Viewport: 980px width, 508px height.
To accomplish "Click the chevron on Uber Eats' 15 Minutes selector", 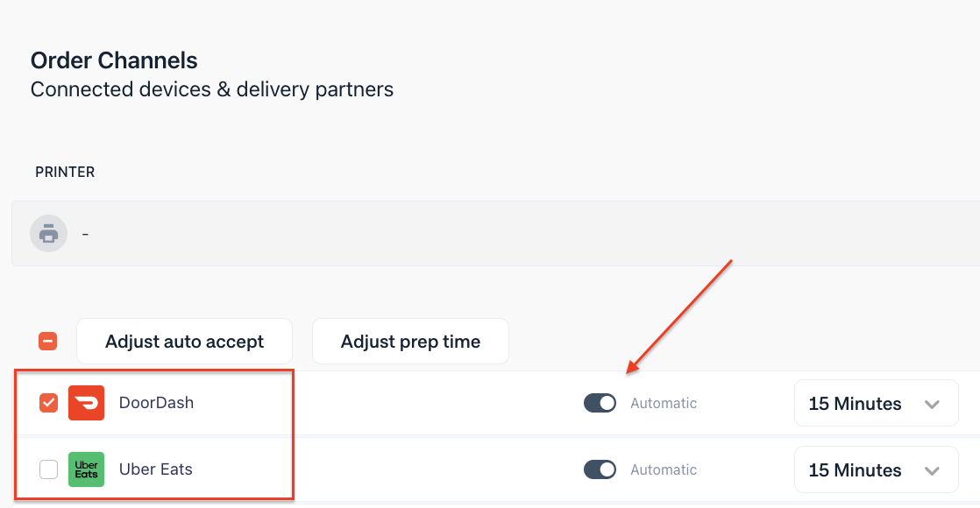I will pyautogui.click(x=933, y=469).
